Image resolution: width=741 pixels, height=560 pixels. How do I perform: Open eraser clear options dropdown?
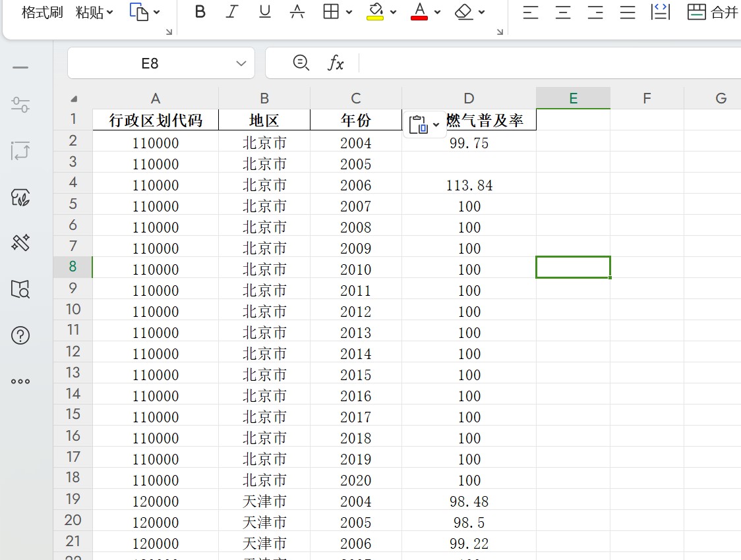[x=481, y=13]
